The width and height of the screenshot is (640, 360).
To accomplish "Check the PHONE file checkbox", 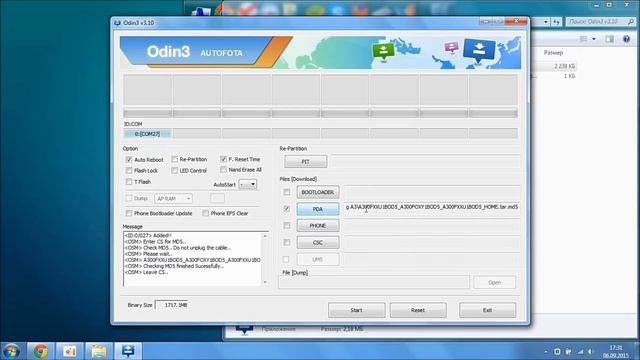I will [x=287, y=225].
